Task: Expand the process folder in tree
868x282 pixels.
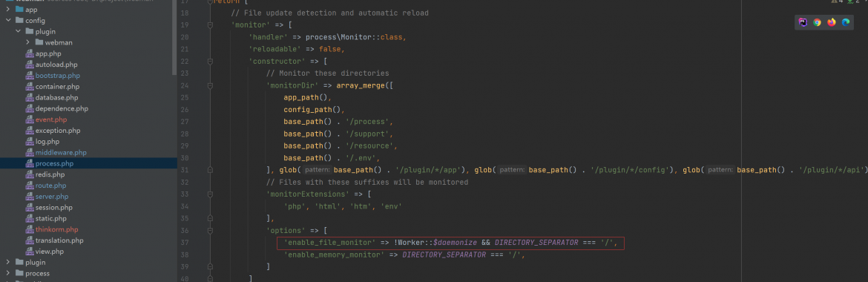Action: coord(8,273)
